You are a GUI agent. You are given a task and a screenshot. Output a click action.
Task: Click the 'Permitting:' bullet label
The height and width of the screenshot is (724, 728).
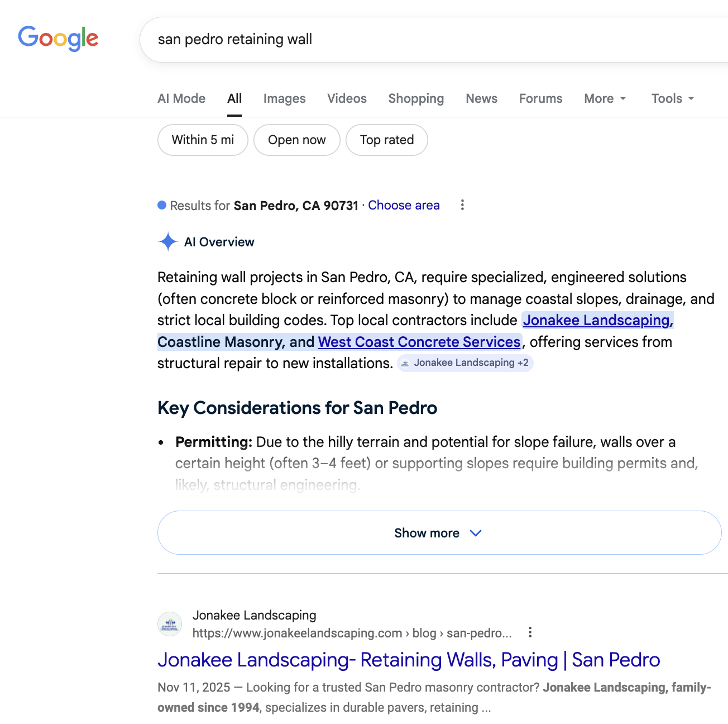coord(214,442)
